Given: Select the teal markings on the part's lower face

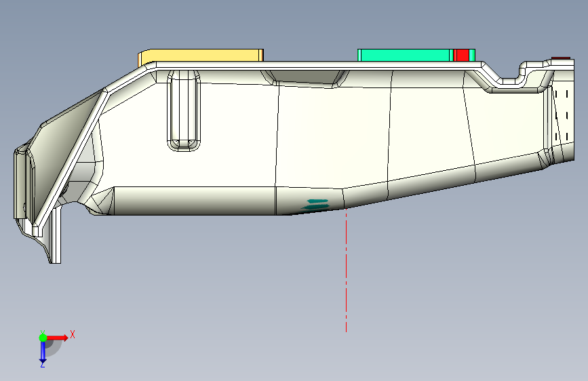Looking at the screenshot, I should pos(316,204).
